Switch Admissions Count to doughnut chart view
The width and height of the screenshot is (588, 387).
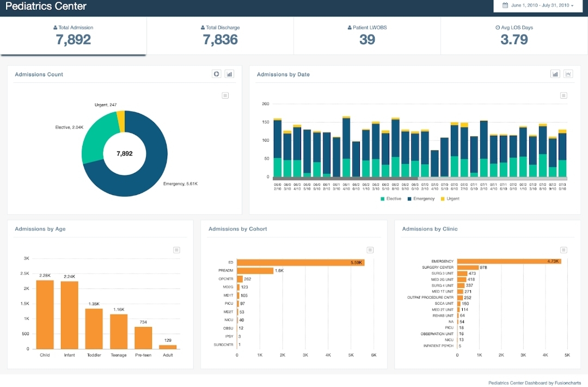coord(217,74)
